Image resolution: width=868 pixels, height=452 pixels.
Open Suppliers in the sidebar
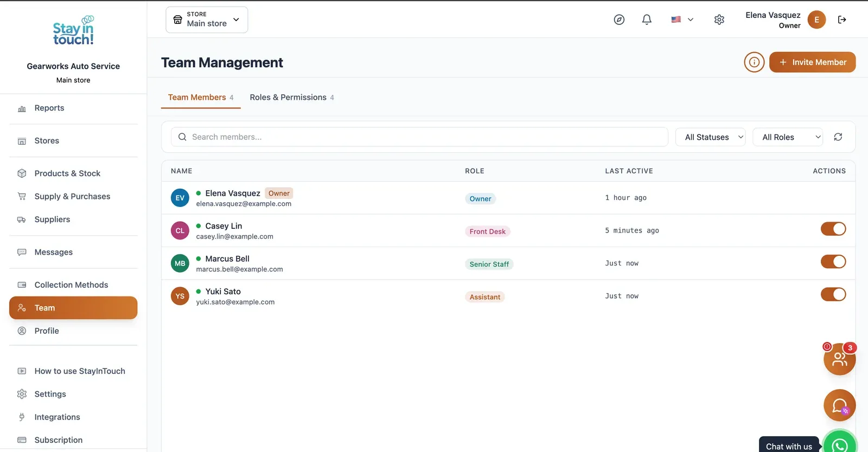(73, 219)
